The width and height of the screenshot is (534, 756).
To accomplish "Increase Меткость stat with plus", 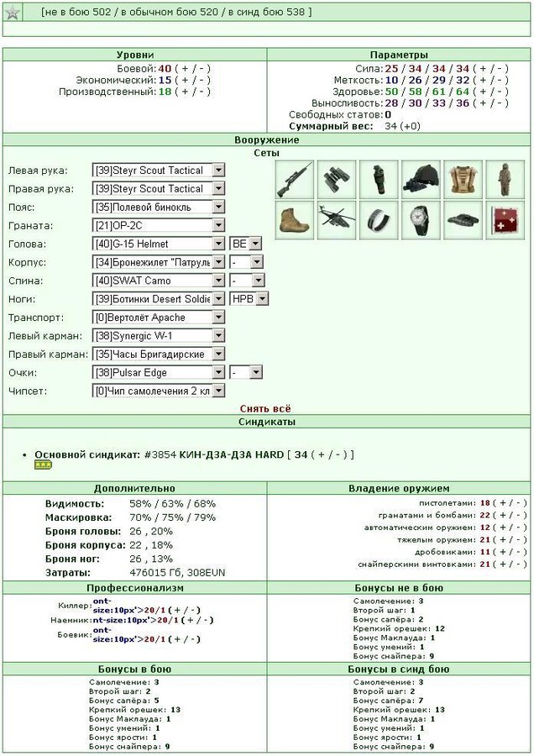I will pos(483,80).
